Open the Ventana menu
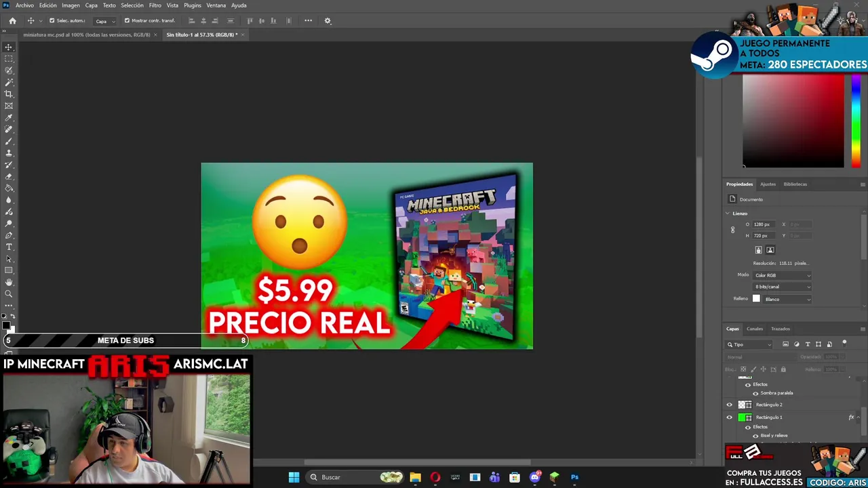868x488 pixels. click(x=216, y=5)
